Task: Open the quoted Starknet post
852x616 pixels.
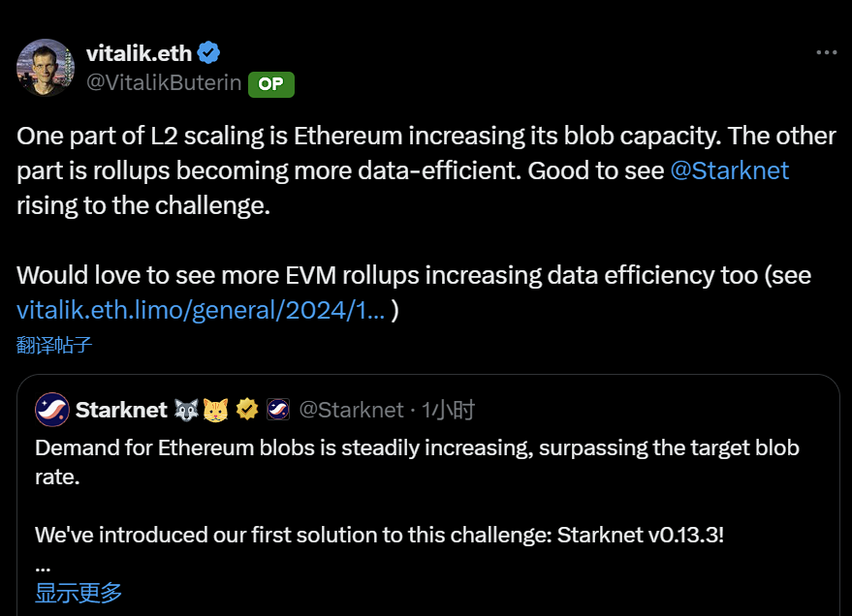Action: (426, 504)
